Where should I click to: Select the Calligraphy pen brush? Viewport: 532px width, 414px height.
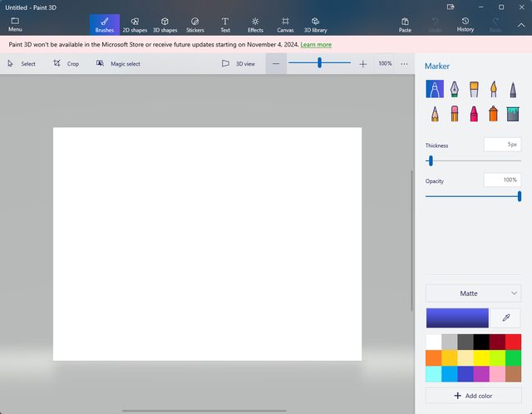click(454, 89)
